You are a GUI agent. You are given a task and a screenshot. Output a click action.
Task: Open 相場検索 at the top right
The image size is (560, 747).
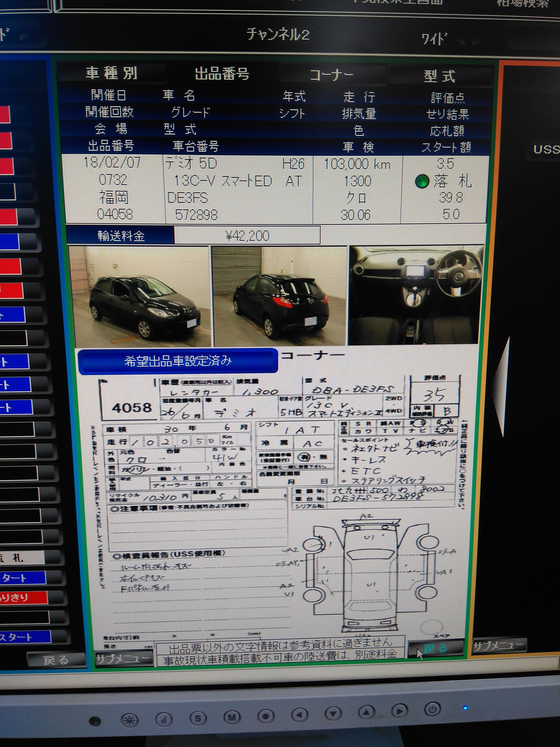click(522, 3)
